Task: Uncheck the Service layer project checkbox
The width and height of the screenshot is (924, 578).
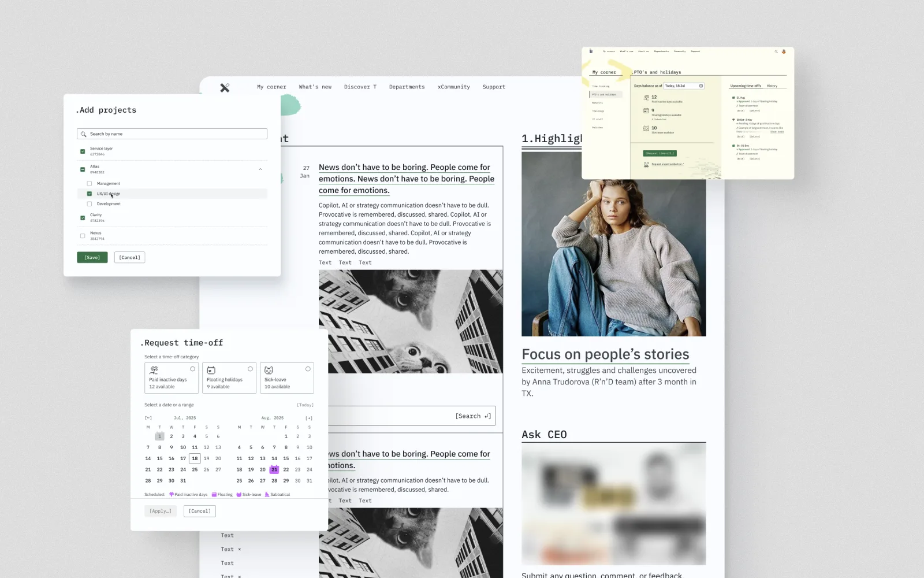Action: (83, 151)
